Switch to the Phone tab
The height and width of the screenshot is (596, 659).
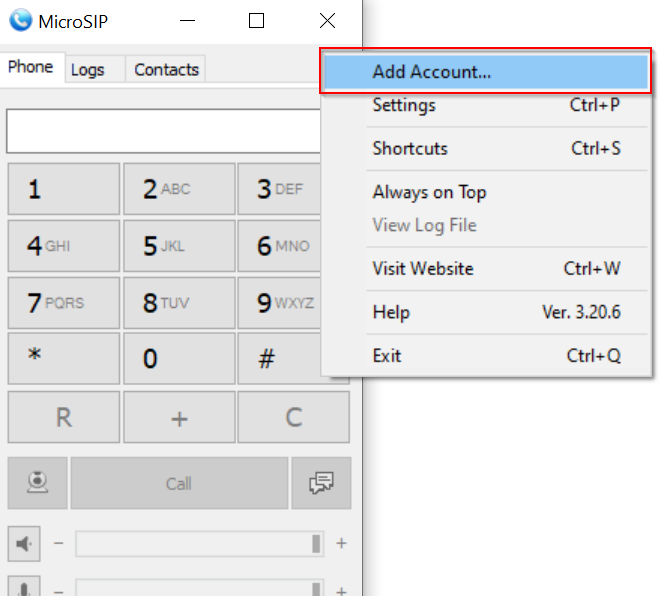[31, 67]
